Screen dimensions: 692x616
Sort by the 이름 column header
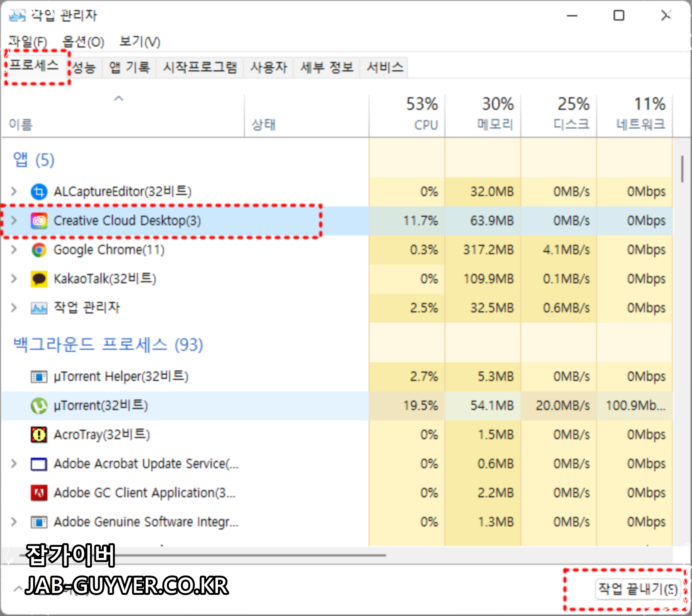pos(122,115)
